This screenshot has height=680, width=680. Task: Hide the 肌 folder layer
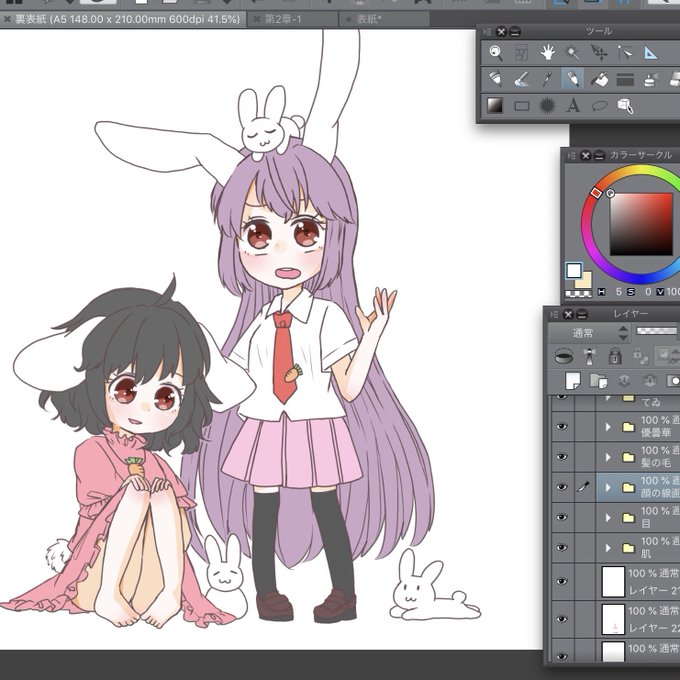562,548
